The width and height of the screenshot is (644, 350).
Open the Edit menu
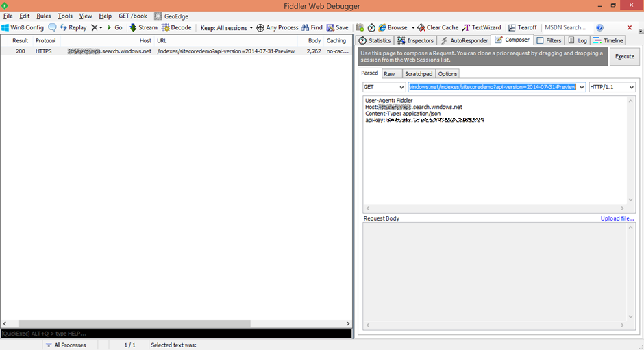coord(24,16)
